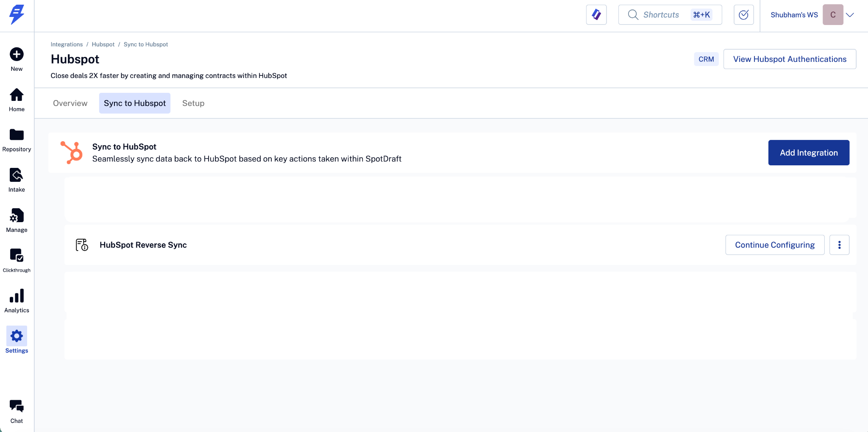The height and width of the screenshot is (432, 868).
Task: Open the tasks checkmark icon in the top bar
Action: [x=744, y=15]
